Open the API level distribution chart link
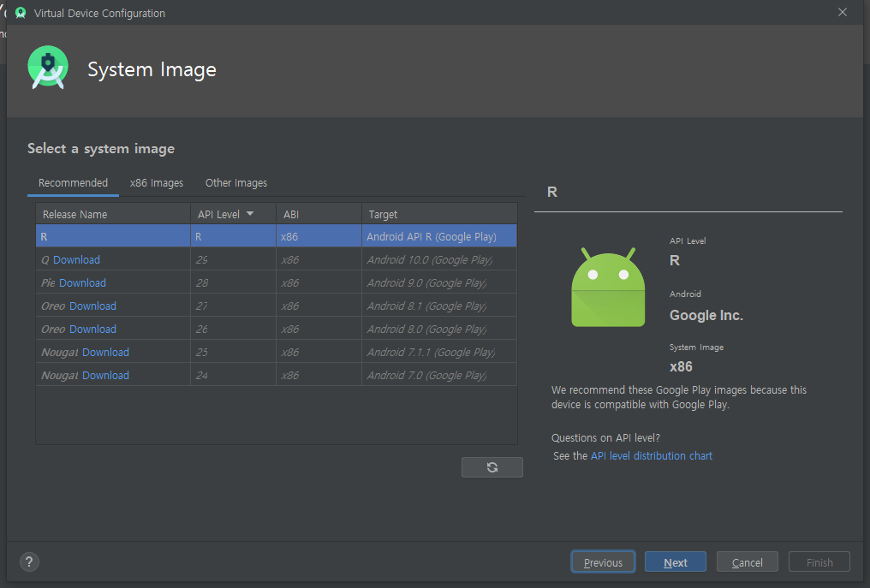This screenshot has width=870, height=588. pyautogui.click(x=652, y=456)
